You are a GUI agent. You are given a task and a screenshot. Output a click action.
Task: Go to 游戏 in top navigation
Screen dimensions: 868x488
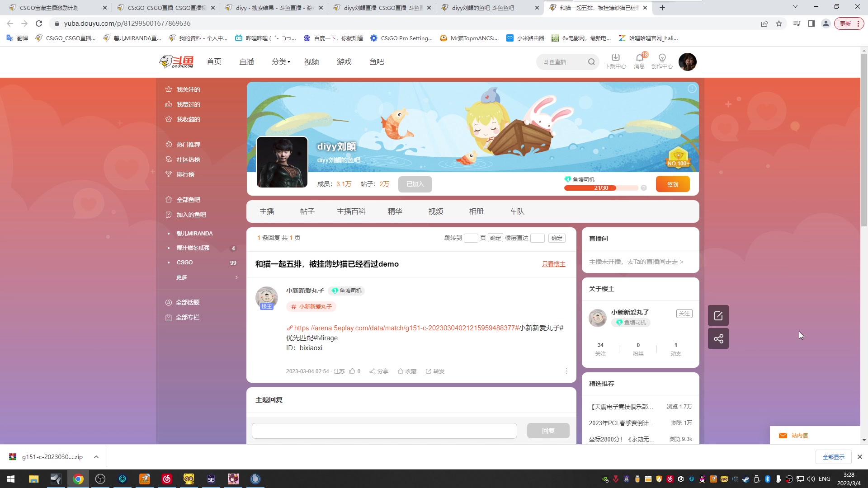click(x=344, y=62)
